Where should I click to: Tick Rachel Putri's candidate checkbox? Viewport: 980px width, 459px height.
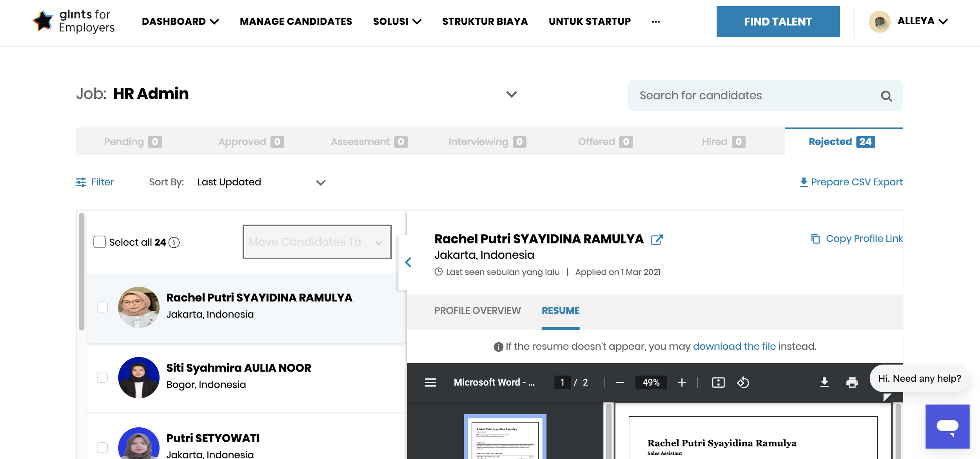coord(102,307)
